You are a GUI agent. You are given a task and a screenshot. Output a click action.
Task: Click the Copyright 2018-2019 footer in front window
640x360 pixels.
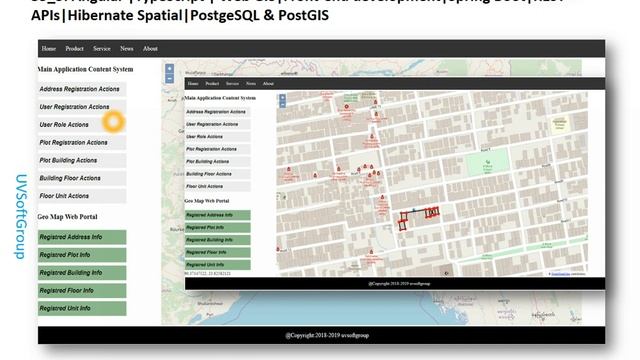[x=399, y=284]
